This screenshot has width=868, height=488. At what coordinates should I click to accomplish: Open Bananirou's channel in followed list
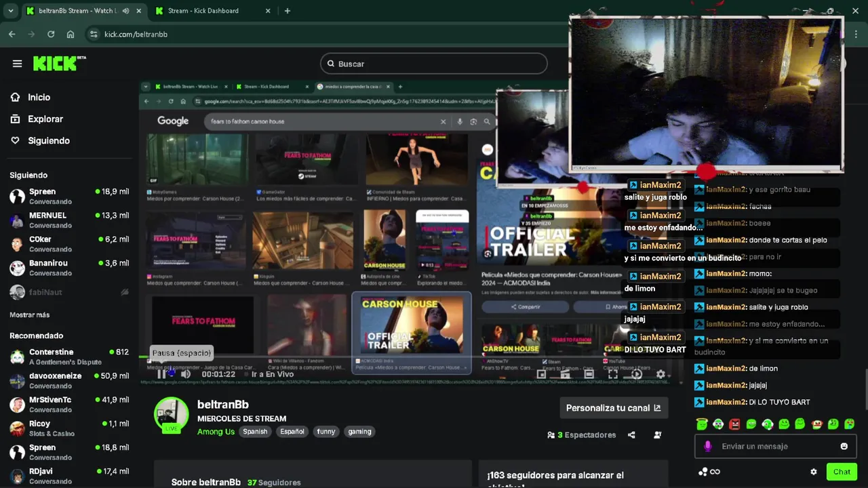69,268
